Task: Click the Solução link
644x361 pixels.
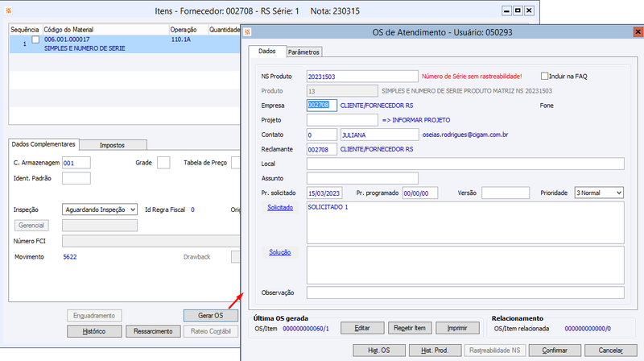Action: [x=279, y=252]
